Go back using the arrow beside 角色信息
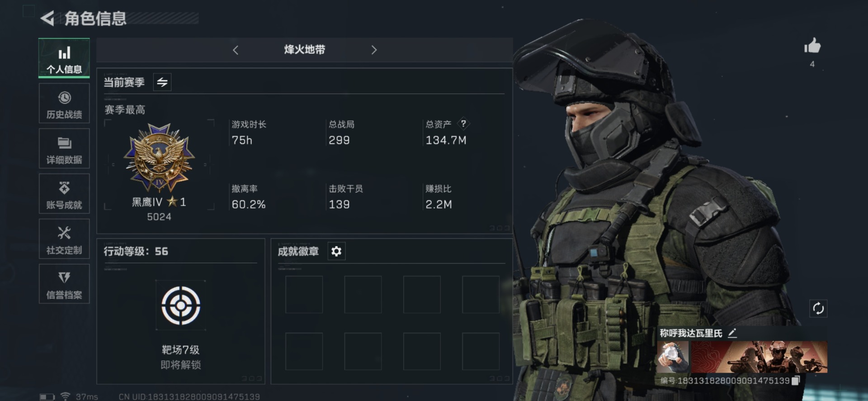This screenshot has width=868, height=401. tap(47, 19)
